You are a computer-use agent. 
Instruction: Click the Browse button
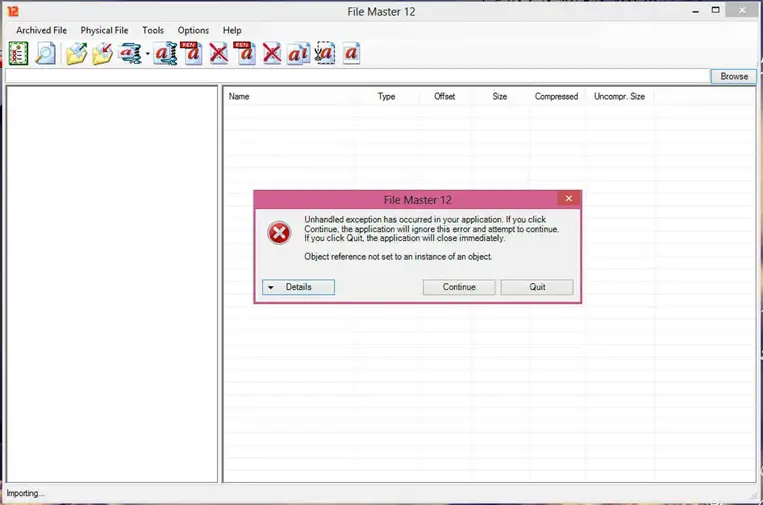pos(734,76)
